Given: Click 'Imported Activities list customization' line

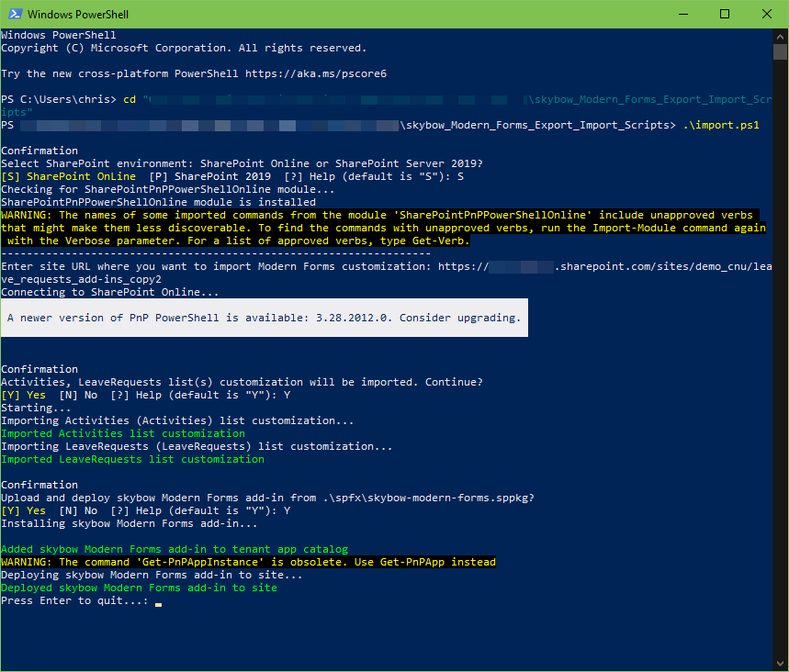Looking at the screenshot, I should point(123,433).
